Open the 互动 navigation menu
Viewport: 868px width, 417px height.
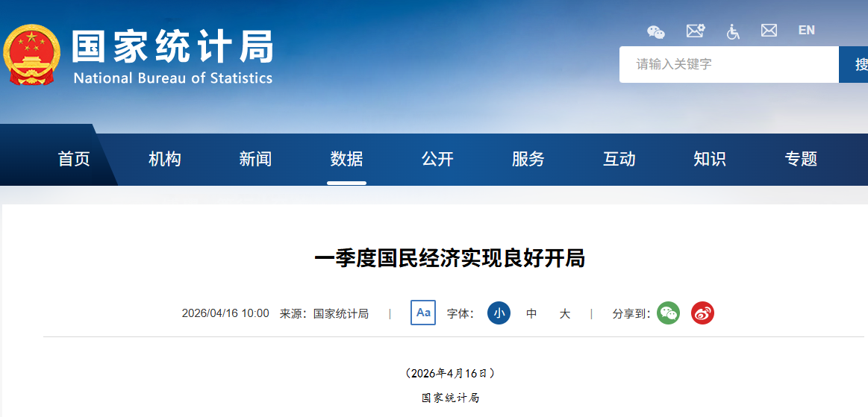click(x=619, y=160)
